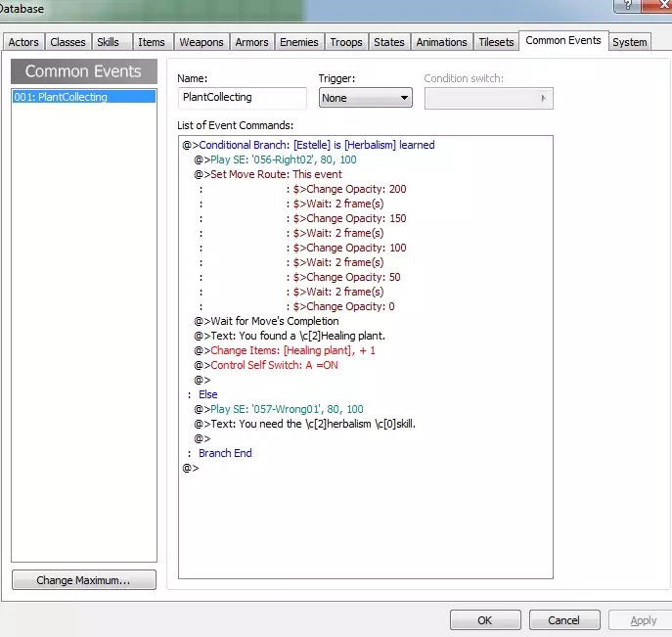
Task: Click the Name field containing PlantCollecting
Action: (243, 98)
